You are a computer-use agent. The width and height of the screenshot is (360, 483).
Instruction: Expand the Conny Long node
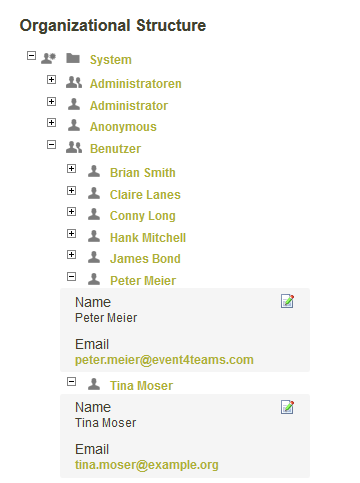[71, 211]
